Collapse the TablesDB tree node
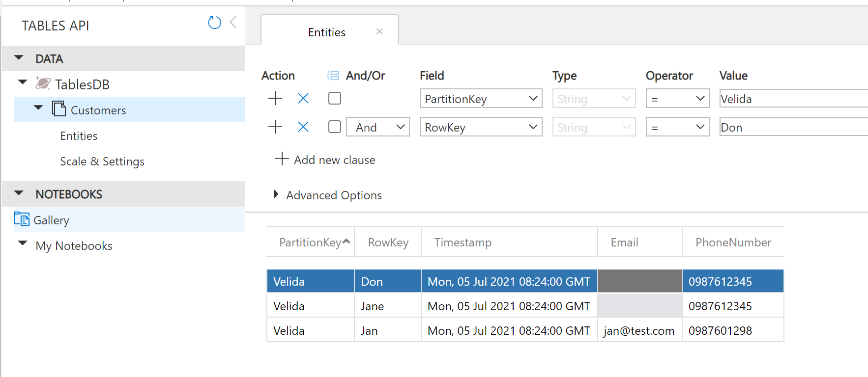Viewport: 868px width, 377px height. click(23, 82)
